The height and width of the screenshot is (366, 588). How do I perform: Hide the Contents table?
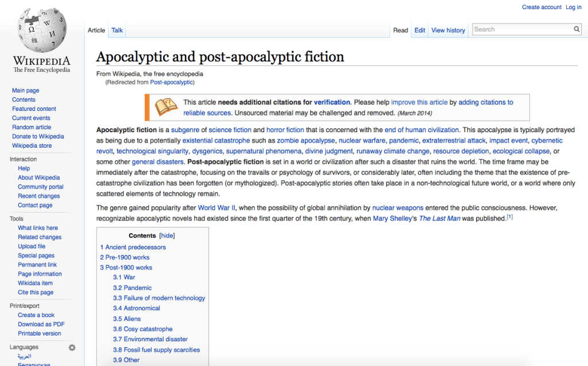167,236
